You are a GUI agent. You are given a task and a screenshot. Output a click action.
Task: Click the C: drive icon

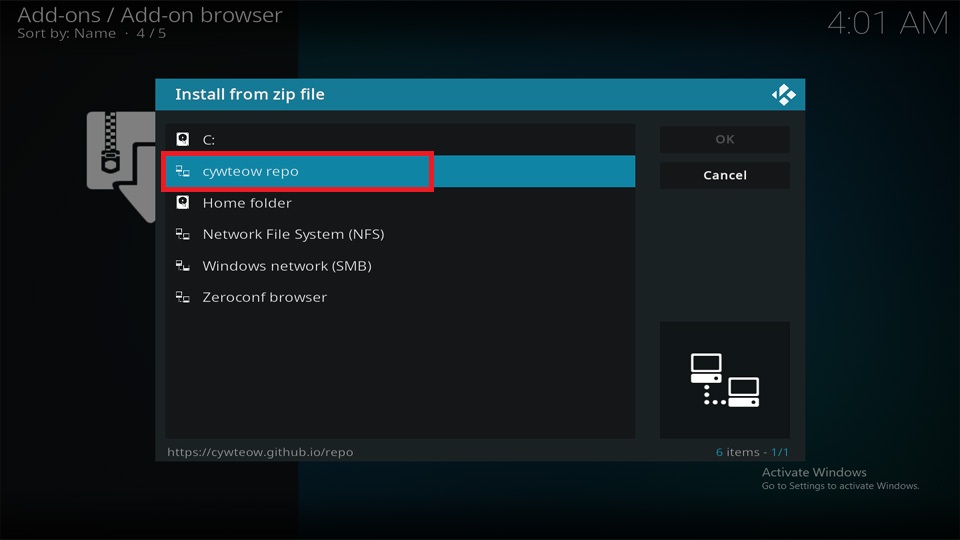click(182, 140)
